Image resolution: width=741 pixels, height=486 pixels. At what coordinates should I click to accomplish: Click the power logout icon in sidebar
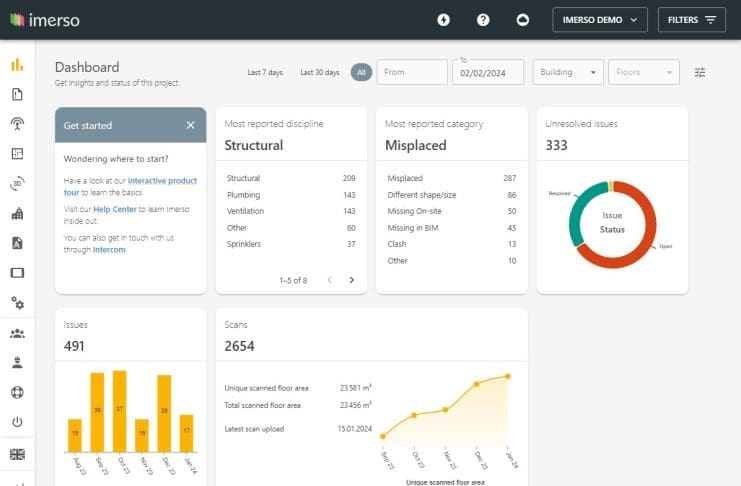[x=17, y=422]
